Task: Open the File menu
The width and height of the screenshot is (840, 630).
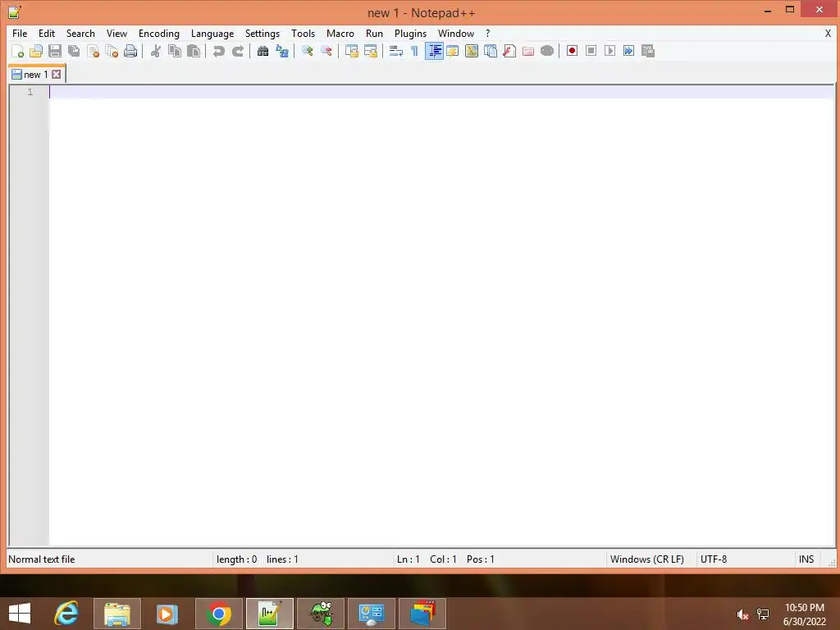Action: [20, 33]
